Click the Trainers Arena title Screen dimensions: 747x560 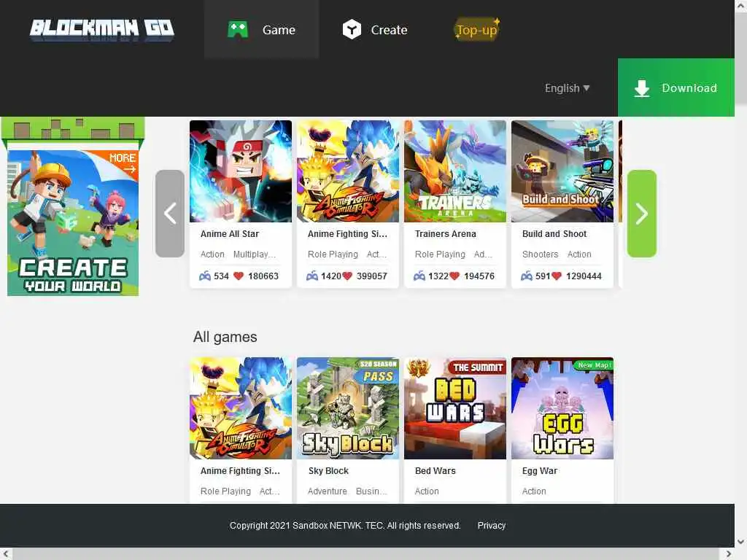coord(446,234)
